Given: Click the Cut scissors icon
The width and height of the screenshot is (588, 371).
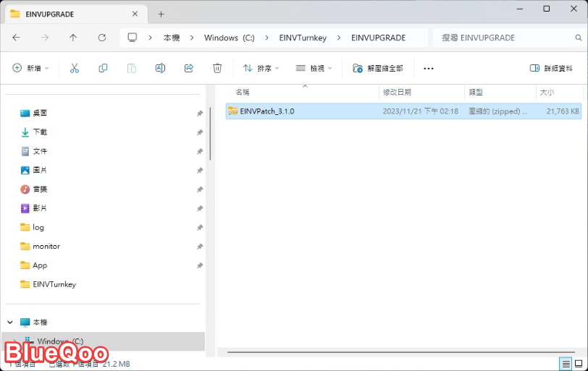Looking at the screenshot, I should [74, 68].
